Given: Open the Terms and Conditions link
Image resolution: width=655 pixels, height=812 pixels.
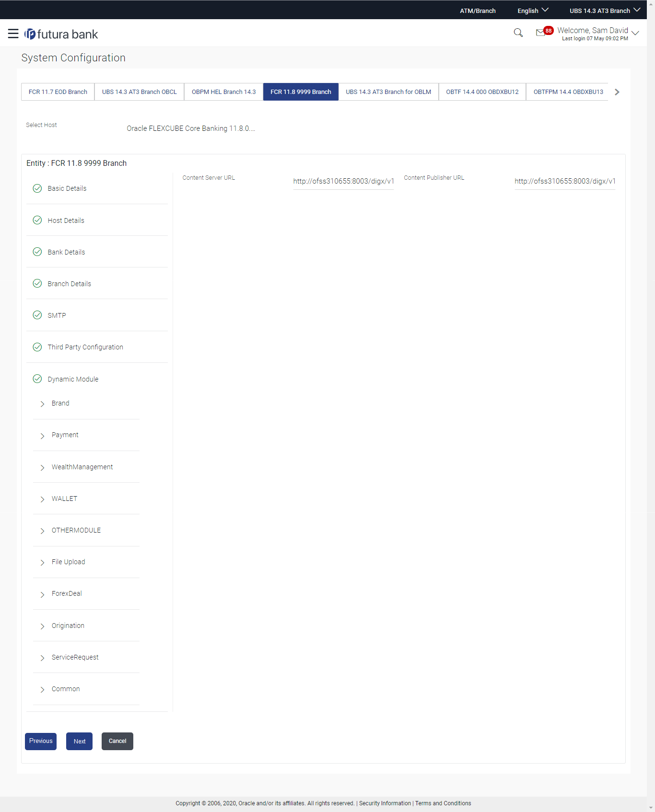Looking at the screenshot, I should (x=443, y=803).
